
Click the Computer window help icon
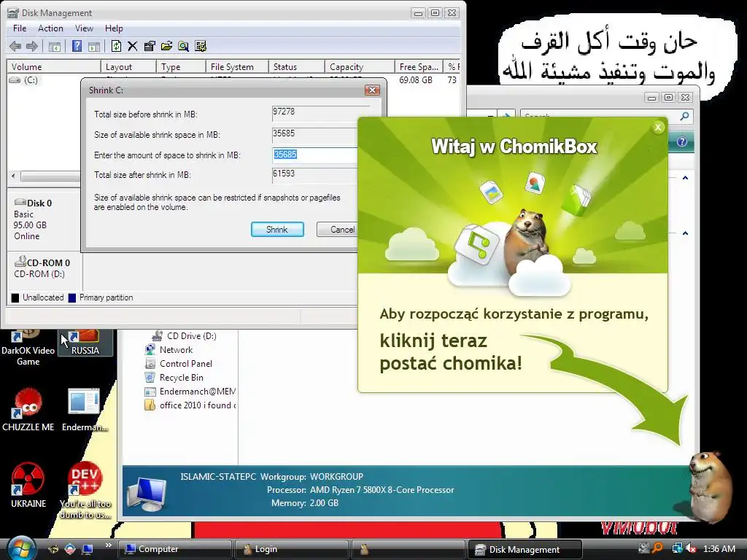(682, 142)
